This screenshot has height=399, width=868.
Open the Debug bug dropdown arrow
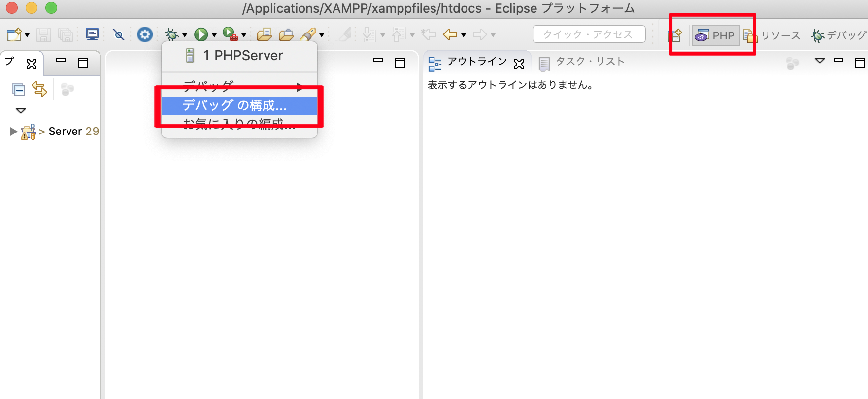(185, 35)
